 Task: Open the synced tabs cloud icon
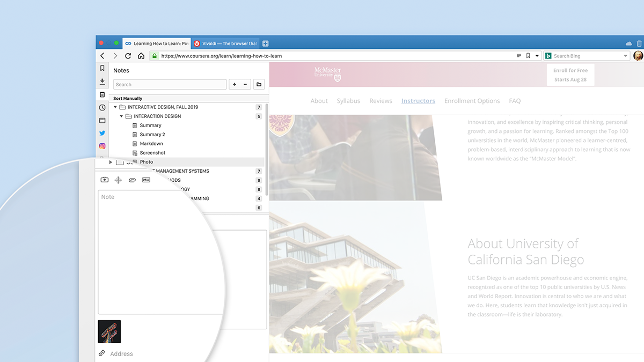[629, 43]
